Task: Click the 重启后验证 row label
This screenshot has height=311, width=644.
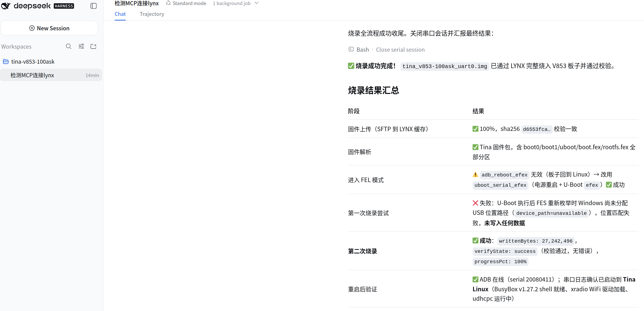Action: (x=362, y=289)
